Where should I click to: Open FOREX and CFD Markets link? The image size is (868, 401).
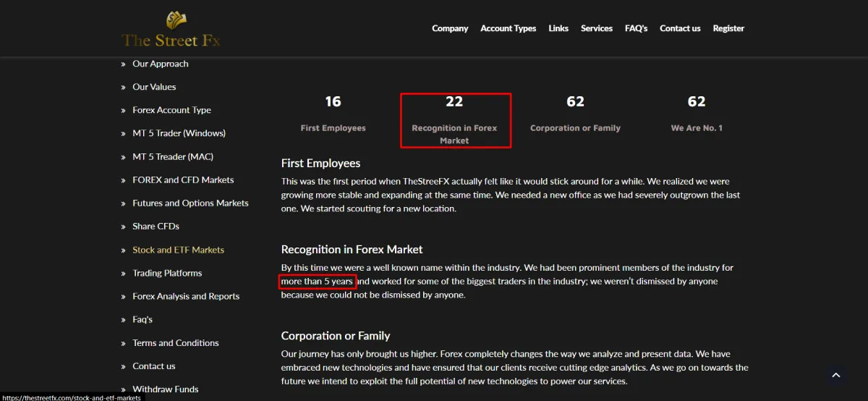(x=183, y=180)
